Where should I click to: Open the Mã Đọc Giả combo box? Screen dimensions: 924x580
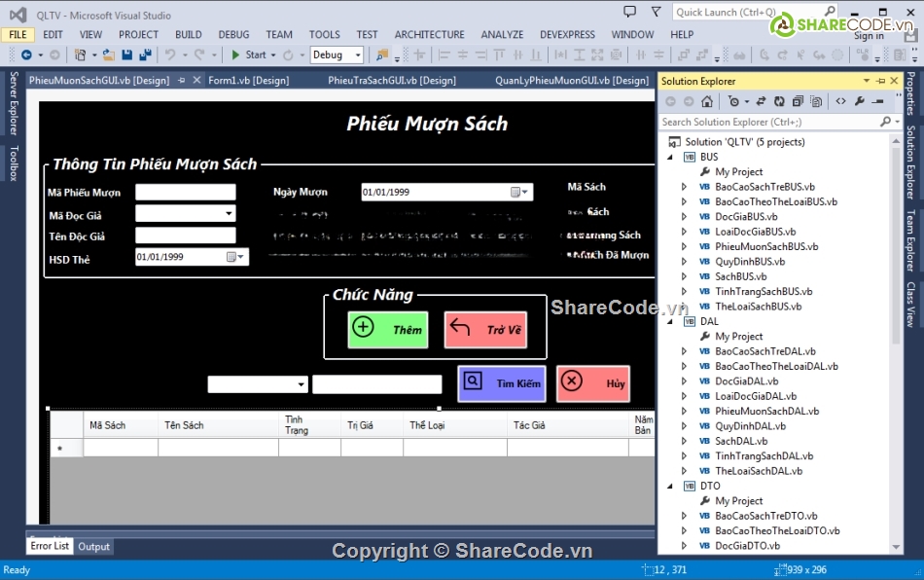pos(229,213)
